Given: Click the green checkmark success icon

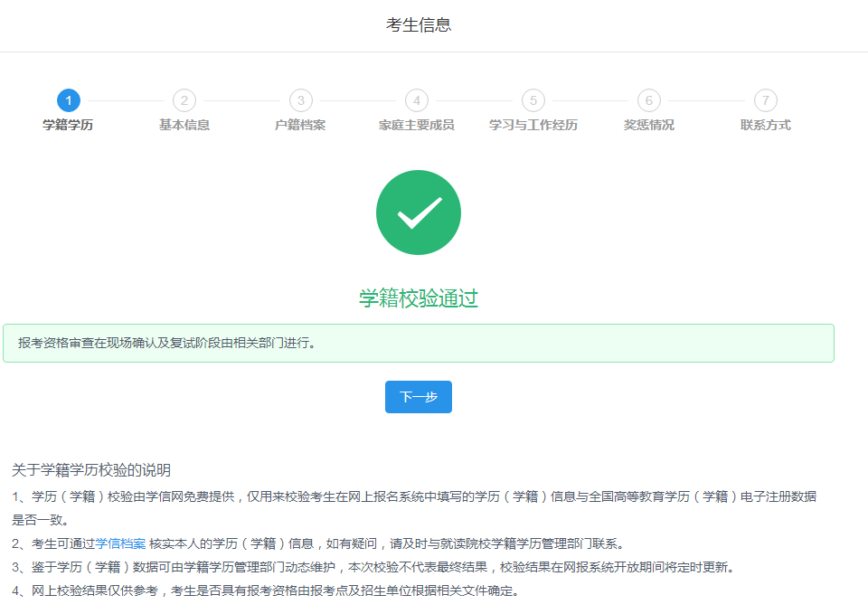Looking at the screenshot, I should click(x=419, y=213).
